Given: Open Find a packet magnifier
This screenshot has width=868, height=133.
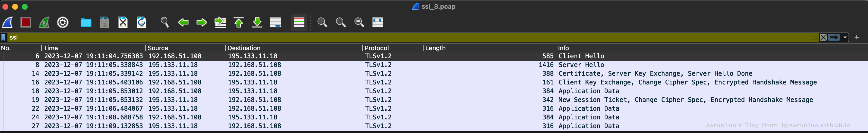Looking at the screenshot, I should click(x=165, y=23).
